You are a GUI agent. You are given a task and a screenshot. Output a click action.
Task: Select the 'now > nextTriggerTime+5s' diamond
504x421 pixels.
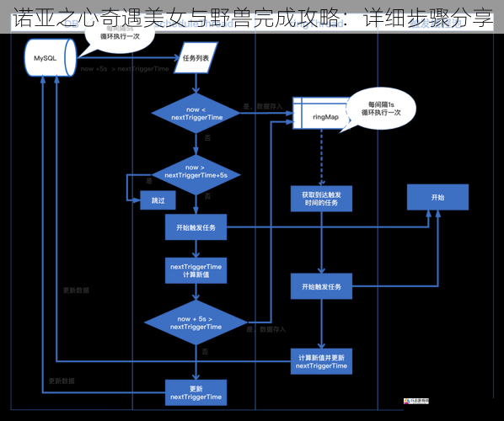coord(196,175)
